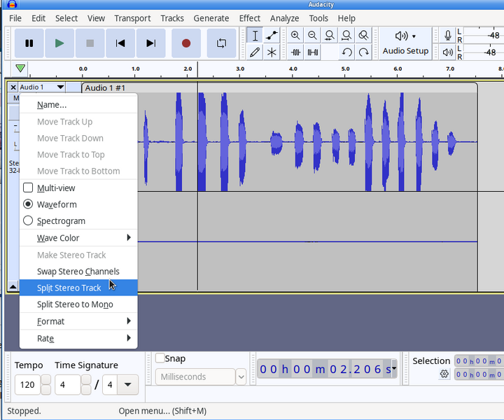The image size is (504, 420).
Task: Open the Transport menu
Action: [x=132, y=18]
